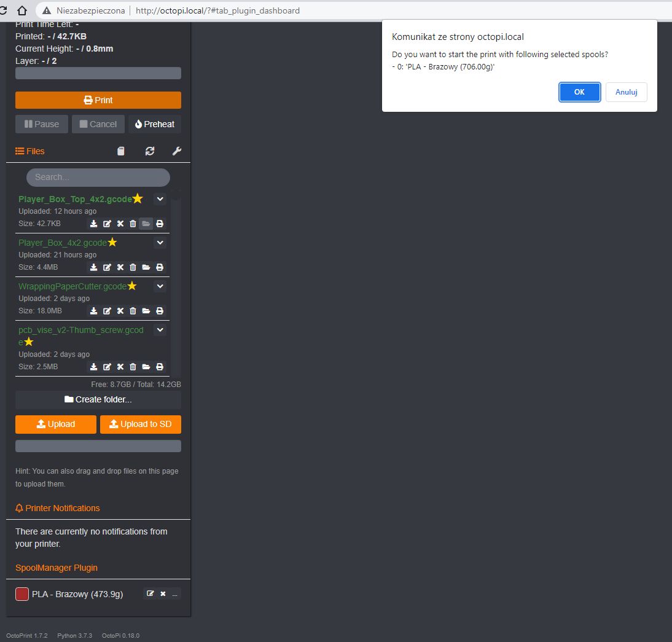Click the brown spool color swatch
Image resolution: width=672 pixels, height=642 pixels.
[21, 593]
